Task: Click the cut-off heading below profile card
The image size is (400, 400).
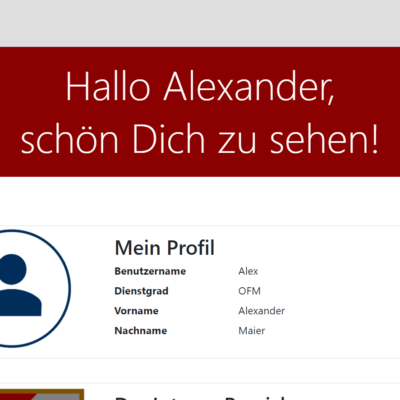Action: coord(200,397)
